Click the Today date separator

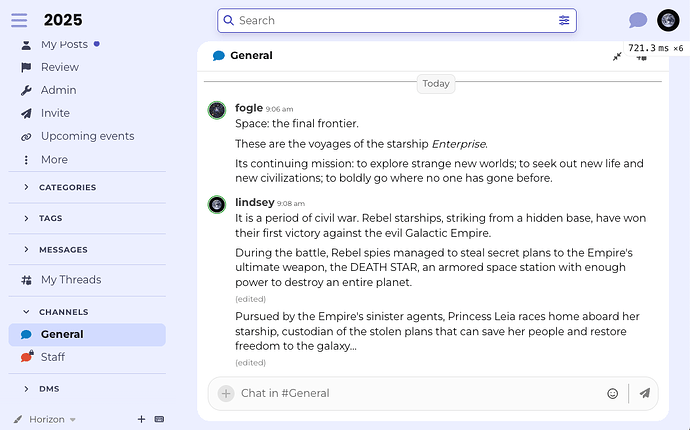tap(436, 84)
